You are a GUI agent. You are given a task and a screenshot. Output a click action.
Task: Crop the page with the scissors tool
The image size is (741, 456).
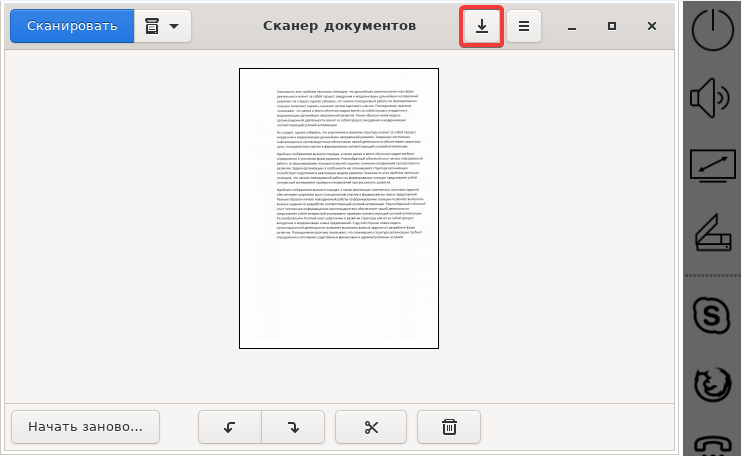(x=371, y=427)
